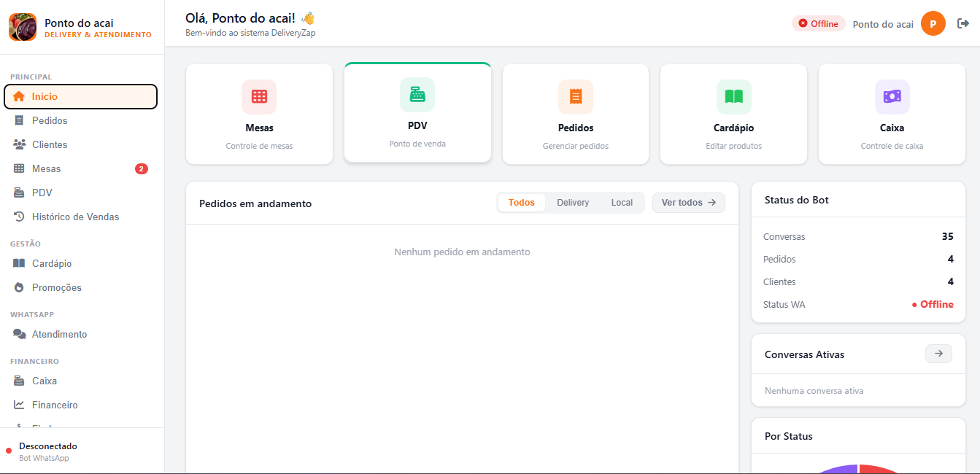
Task: Click the green Cardápio card book icon
Action: tap(733, 96)
